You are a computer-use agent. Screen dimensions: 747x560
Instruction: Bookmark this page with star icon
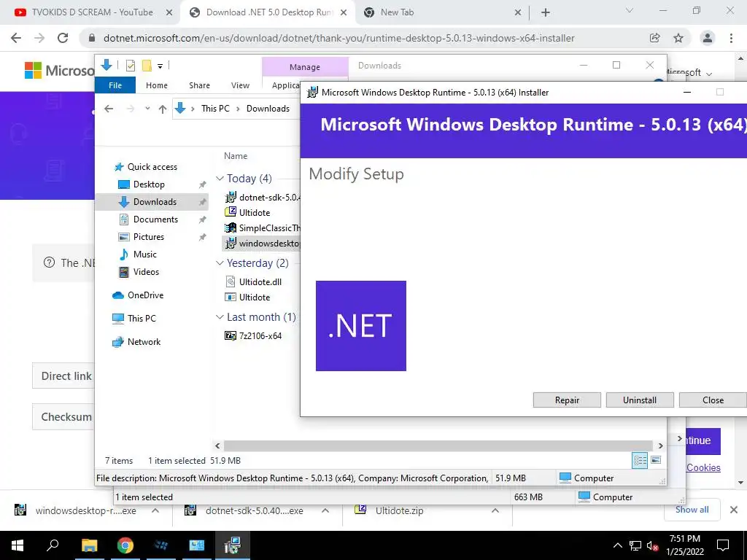point(678,38)
